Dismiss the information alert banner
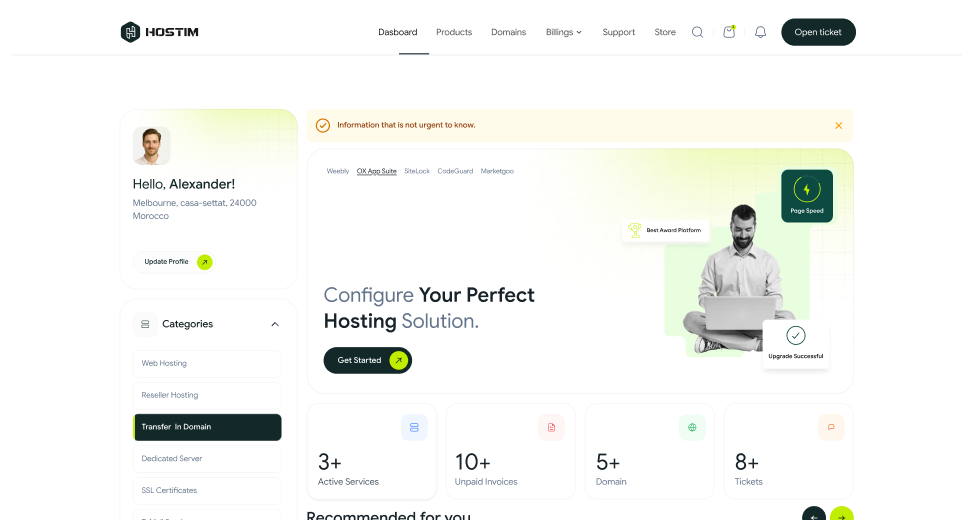Screen dimensions: 973x531 [838, 125]
